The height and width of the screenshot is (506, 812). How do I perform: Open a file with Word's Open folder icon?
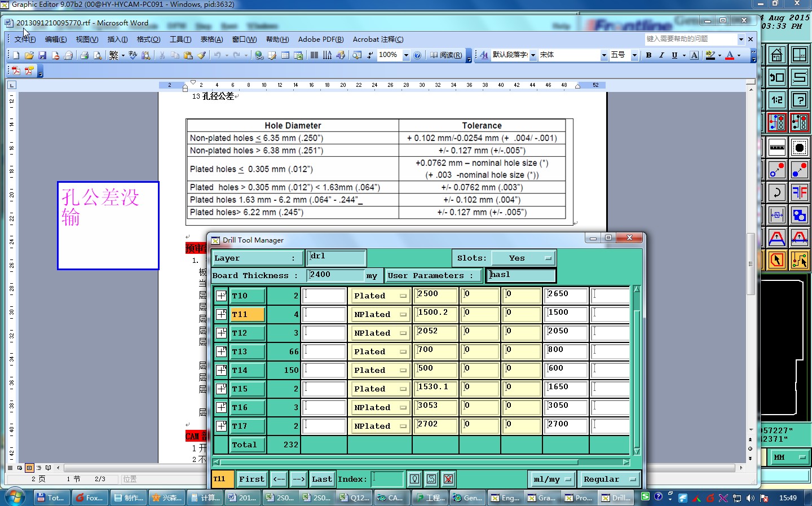click(29, 55)
